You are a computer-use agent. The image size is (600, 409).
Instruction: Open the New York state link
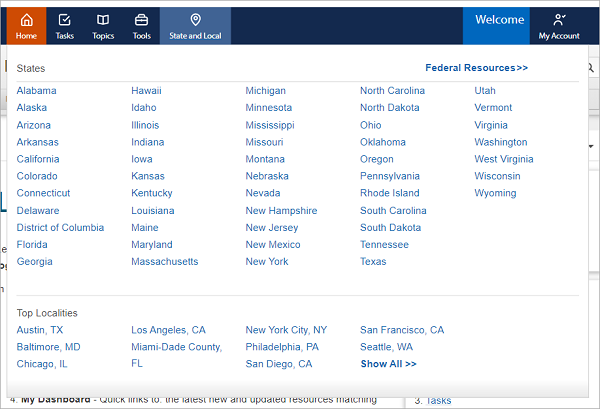click(267, 262)
